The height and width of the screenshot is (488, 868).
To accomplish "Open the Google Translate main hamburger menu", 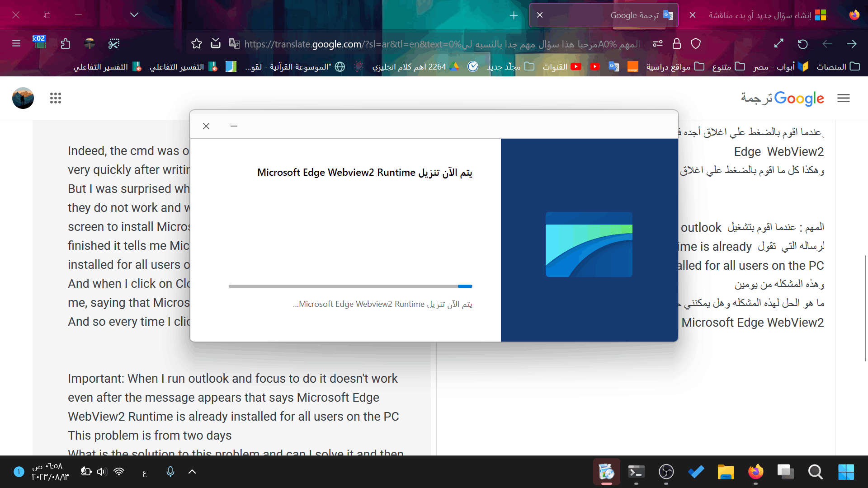I will coord(843,98).
